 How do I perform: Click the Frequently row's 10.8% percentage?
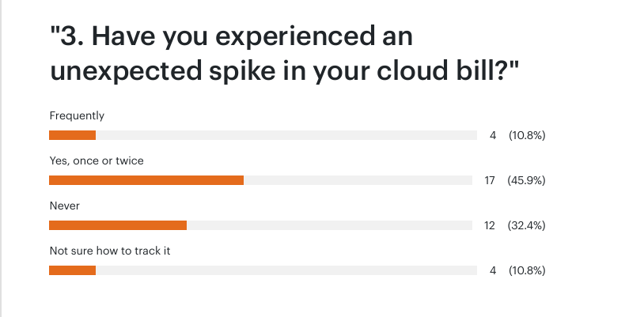(527, 135)
